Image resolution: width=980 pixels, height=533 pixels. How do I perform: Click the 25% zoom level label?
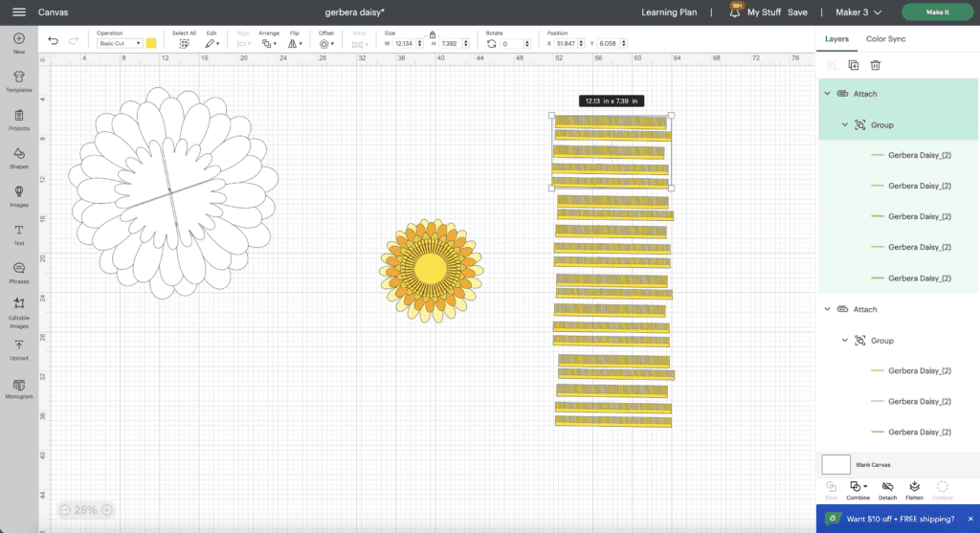[x=85, y=510]
